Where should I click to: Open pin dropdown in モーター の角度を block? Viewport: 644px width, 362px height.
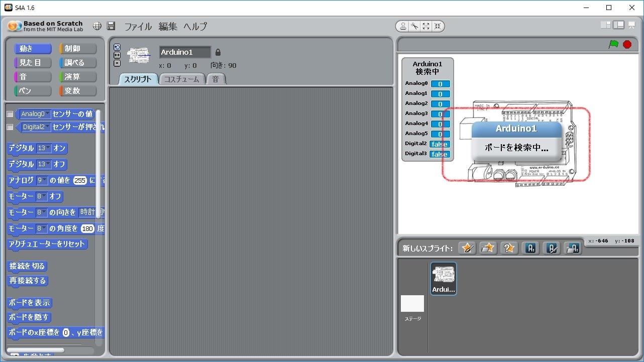click(41, 228)
